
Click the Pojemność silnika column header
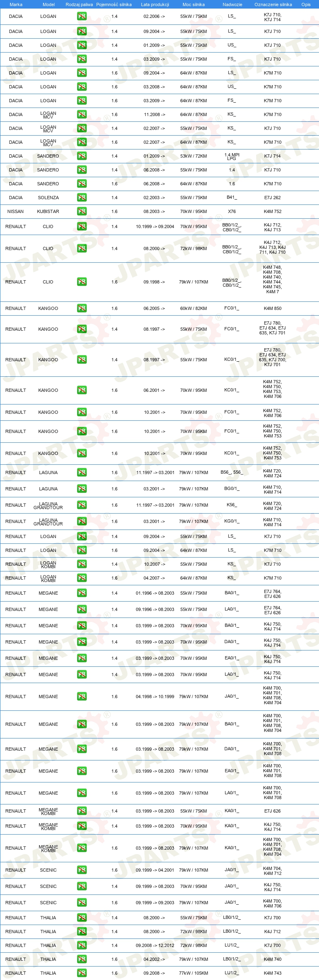point(114,4)
